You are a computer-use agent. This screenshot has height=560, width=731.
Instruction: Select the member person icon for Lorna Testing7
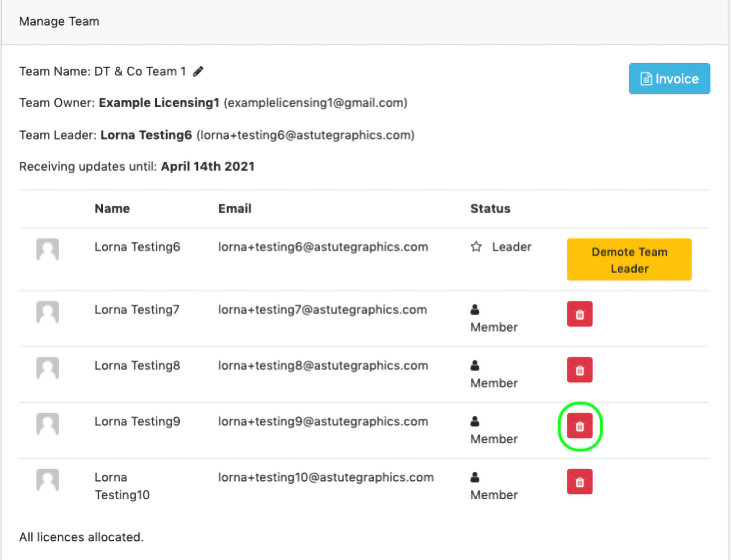tap(475, 310)
